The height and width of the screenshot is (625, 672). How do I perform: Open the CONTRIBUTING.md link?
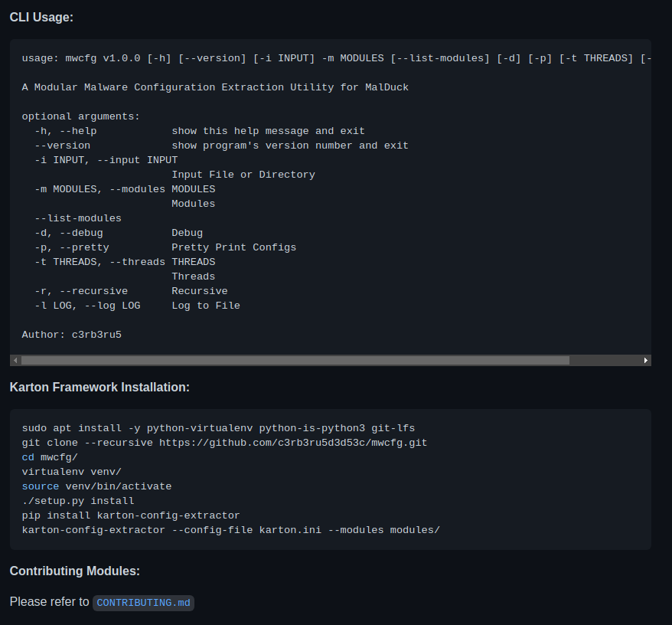pyautogui.click(x=143, y=603)
